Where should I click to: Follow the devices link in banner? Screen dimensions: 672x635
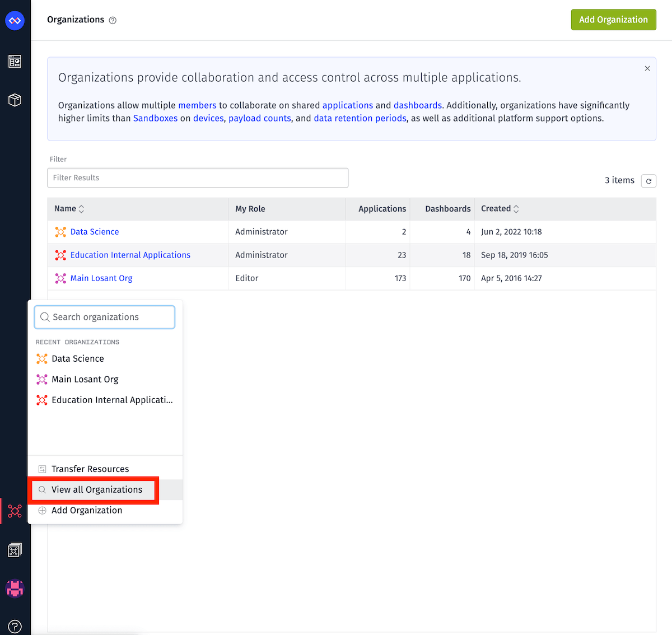click(x=208, y=118)
